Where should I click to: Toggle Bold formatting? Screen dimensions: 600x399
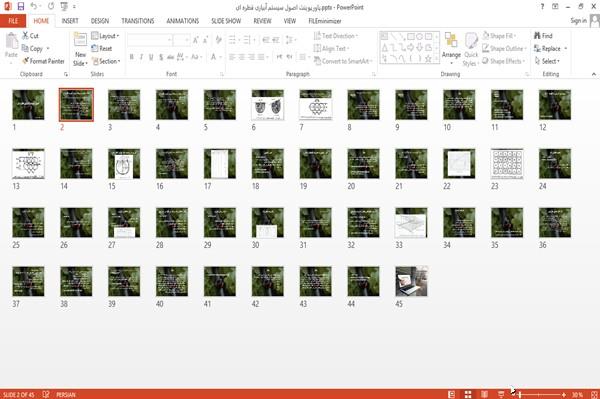[x=132, y=57]
